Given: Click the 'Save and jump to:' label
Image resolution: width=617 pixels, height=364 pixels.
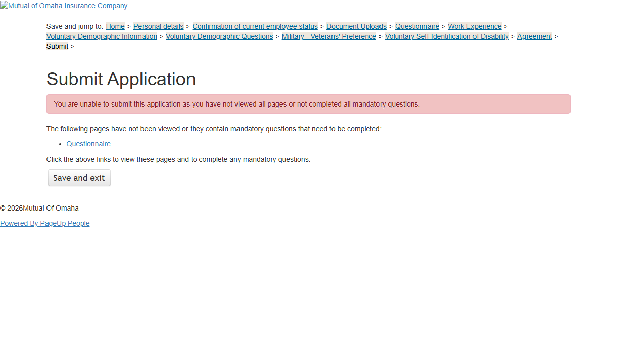Looking at the screenshot, I should (x=74, y=26).
